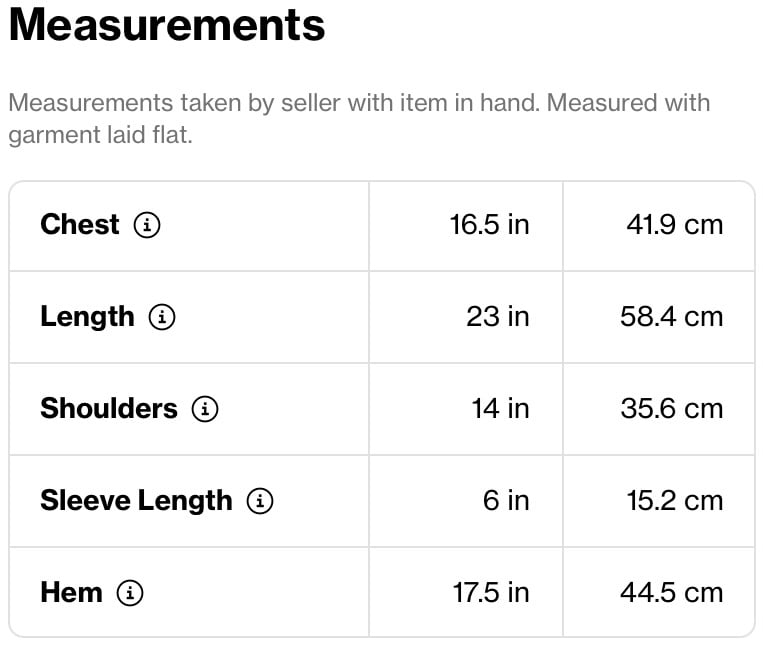The width and height of the screenshot is (763, 654).
Task: Open the Length measurement info icon
Action: [162, 317]
